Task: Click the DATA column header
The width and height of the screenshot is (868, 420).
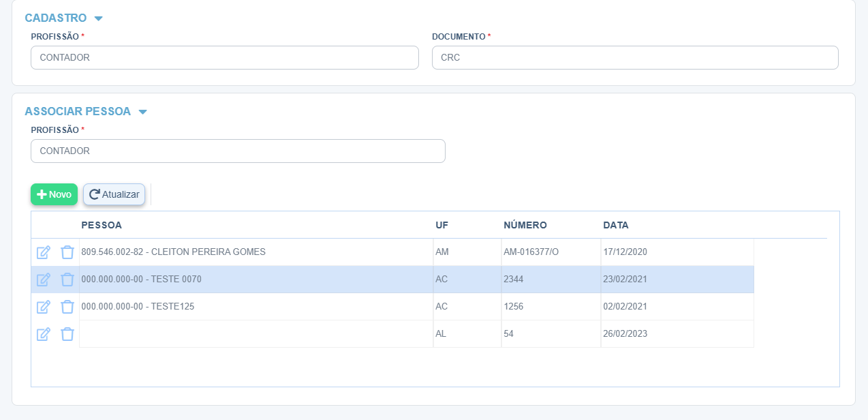Action: (615, 225)
